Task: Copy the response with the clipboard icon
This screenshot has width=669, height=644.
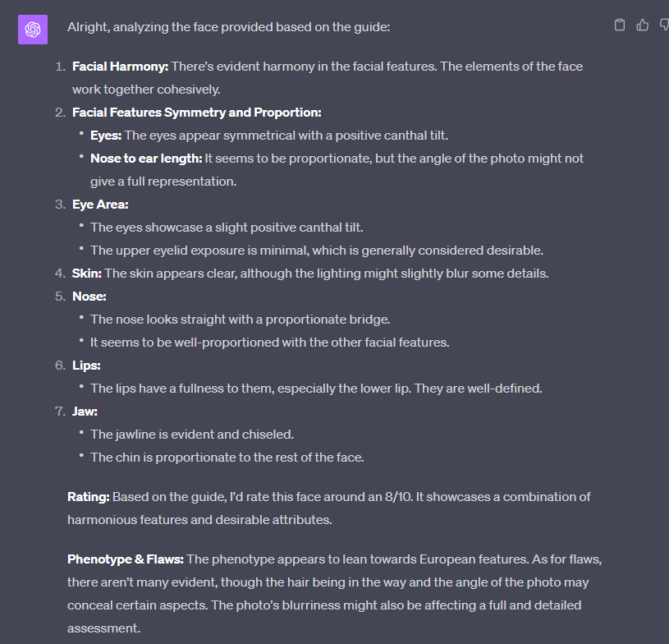Action: pyautogui.click(x=620, y=25)
